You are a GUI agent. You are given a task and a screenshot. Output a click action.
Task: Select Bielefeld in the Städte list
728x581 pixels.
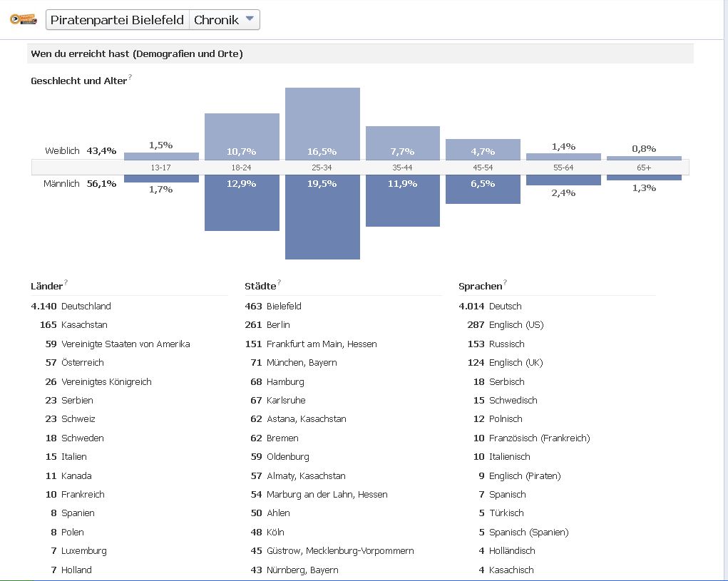[284, 307]
